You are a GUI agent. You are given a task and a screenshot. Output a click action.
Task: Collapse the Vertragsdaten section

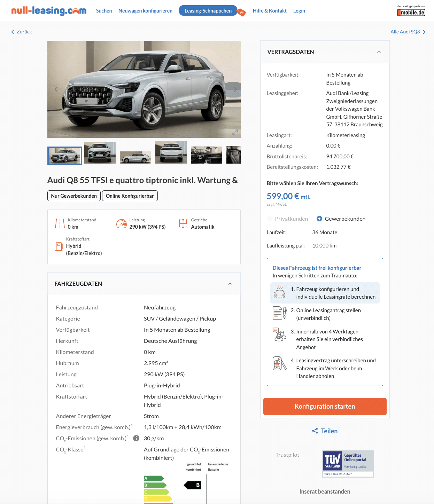379,52
